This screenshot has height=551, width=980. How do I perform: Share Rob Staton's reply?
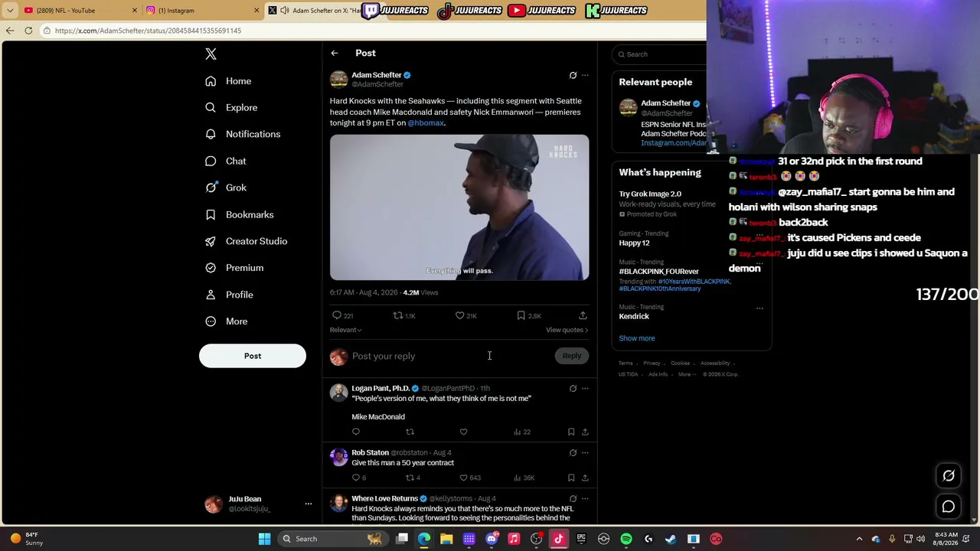[x=585, y=478]
